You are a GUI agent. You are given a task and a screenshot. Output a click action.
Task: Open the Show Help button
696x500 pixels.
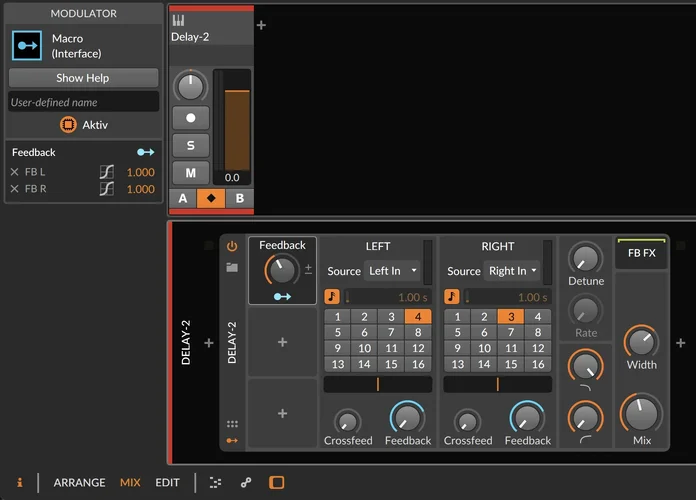click(x=83, y=78)
